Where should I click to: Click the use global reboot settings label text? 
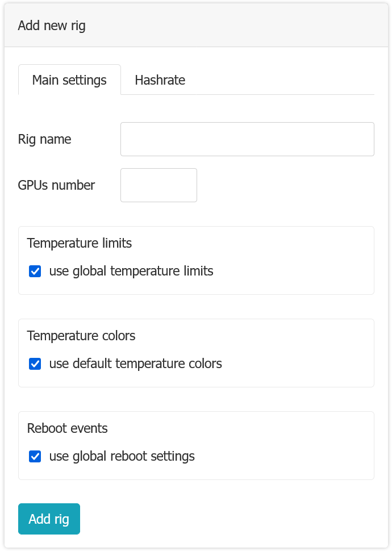[120, 456]
